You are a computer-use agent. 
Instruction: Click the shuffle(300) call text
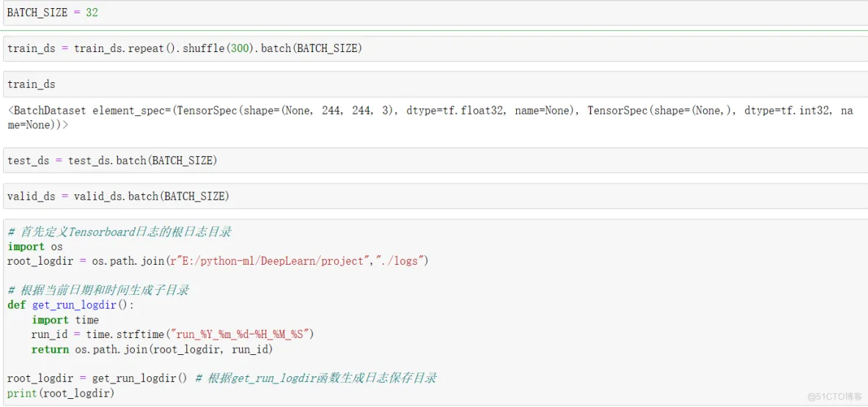point(217,48)
